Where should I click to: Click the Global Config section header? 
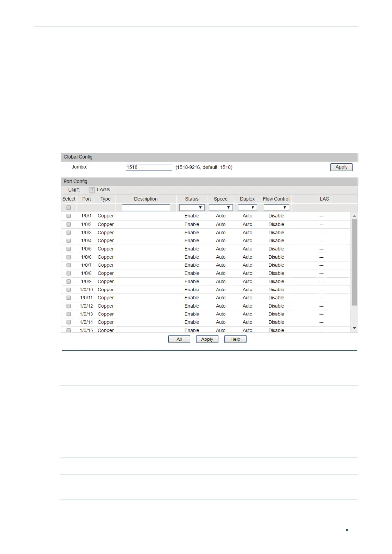(209, 157)
